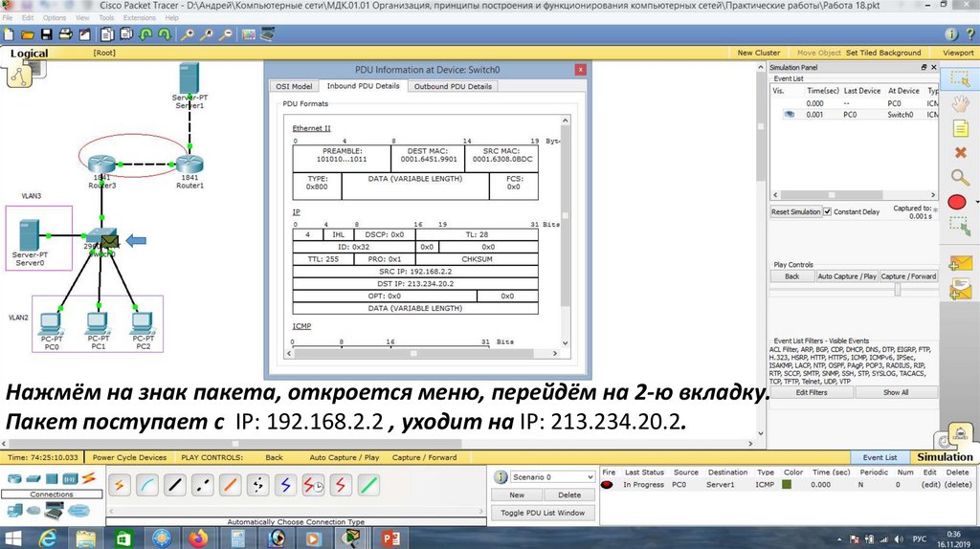Select the console cable connection
The image size is (980, 549).
(147, 485)
